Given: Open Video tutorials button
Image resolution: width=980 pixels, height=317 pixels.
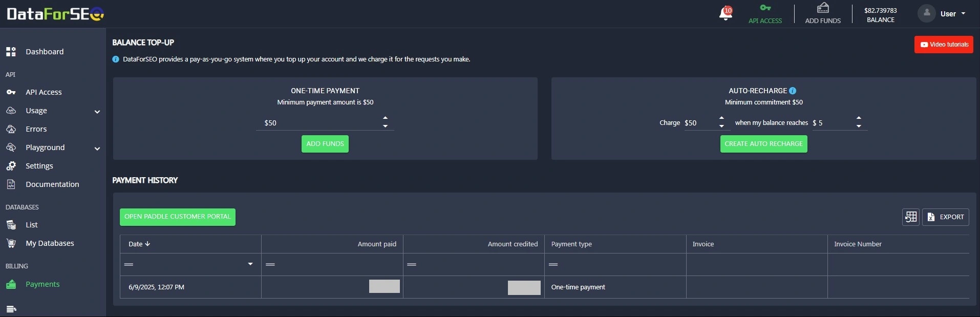Looking at the screenshot, I should [944, 45].
